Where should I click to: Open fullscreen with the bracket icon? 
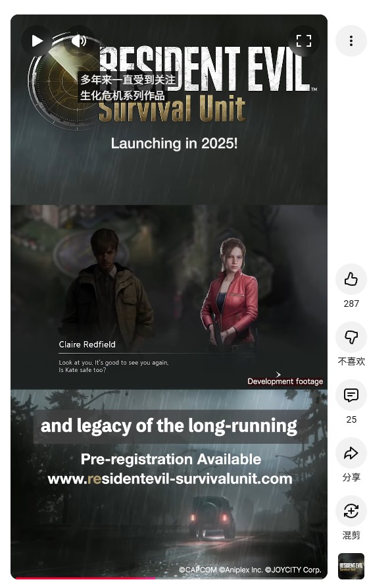[303, 41]
